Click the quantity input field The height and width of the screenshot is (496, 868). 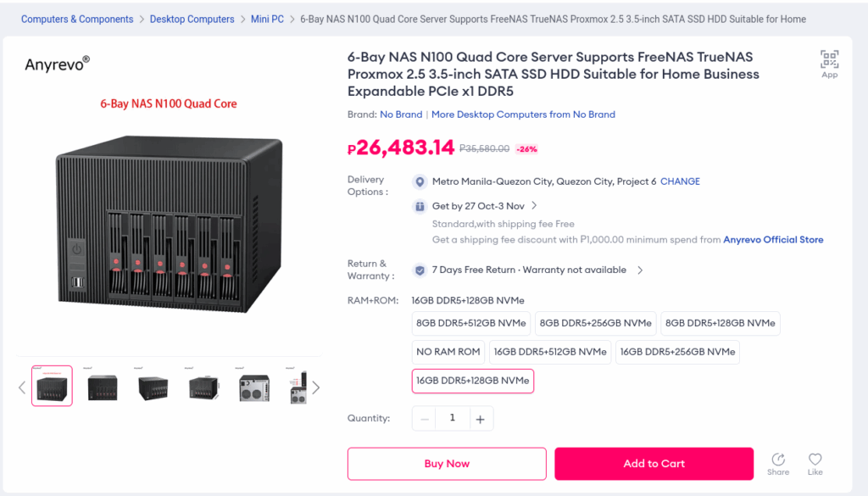pos(453,418)
